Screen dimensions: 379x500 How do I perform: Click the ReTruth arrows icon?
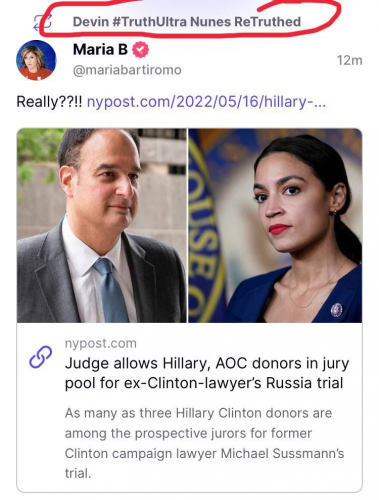(42, 22)
